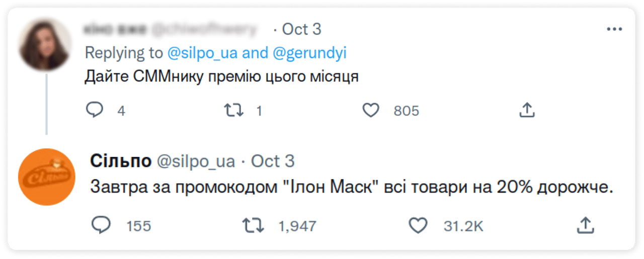Share the Сільпо tweet via share icon
The image size is (644, 259).
click(585, 226)
